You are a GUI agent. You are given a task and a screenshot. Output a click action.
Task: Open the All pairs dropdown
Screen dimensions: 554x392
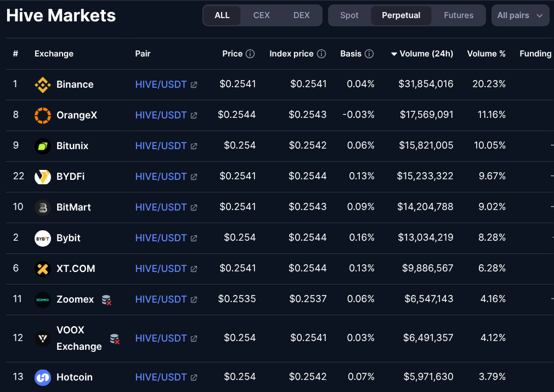(520, 15)
